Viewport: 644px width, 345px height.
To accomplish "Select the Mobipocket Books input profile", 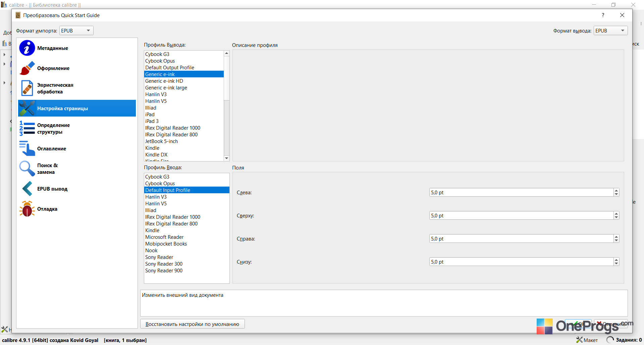I will pos(187,244).
